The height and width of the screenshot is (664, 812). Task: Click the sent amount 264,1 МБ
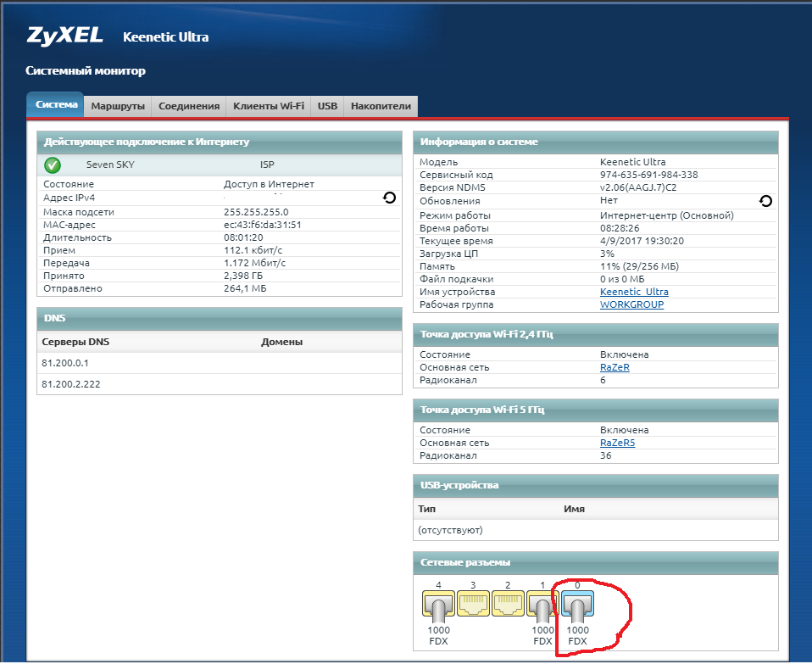[x=245, y=288]
